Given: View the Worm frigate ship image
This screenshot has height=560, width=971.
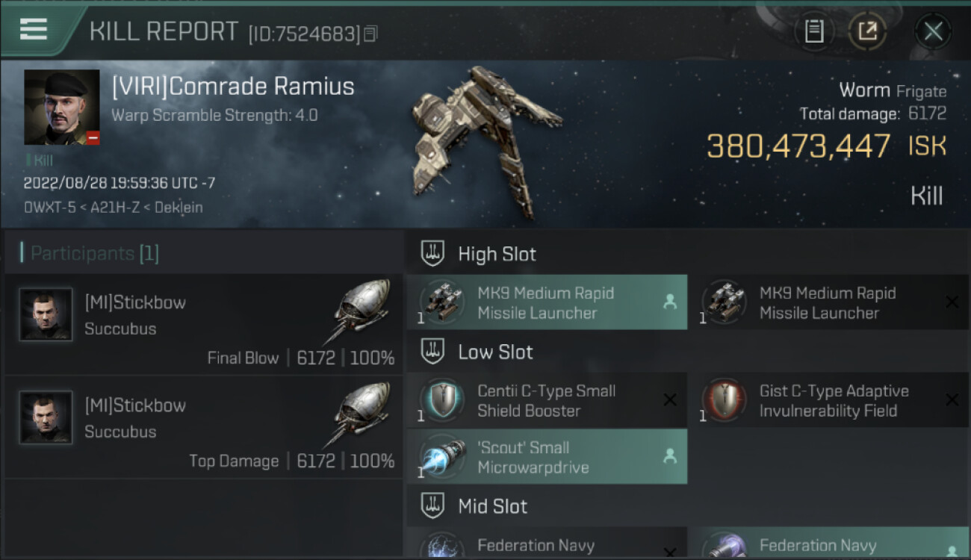Looking at the screenshot, I should (x=485, y=142).
